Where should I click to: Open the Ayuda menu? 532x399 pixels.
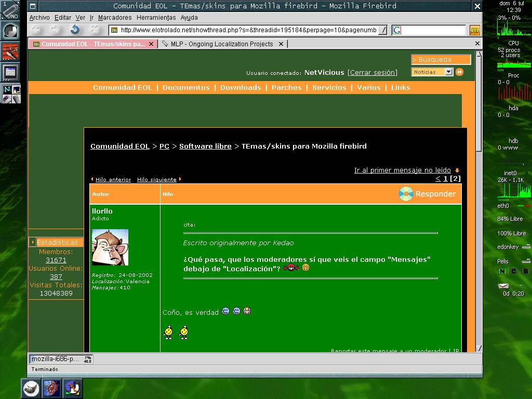pos(189,18)
